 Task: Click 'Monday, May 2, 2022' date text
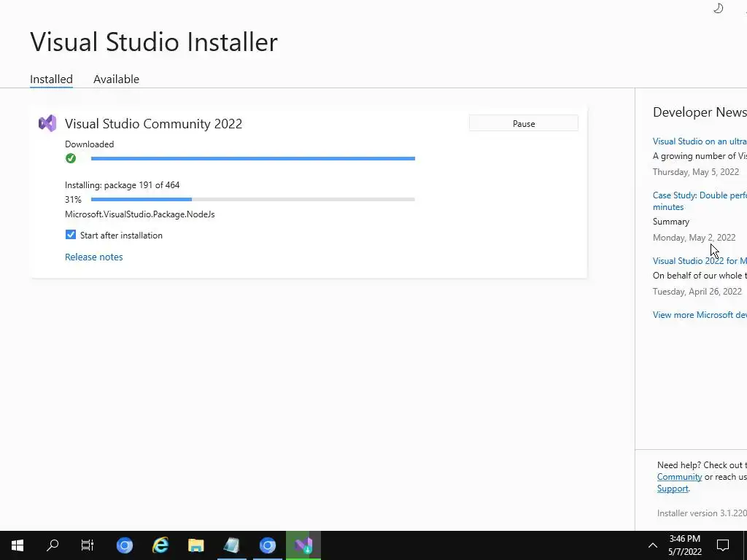694,238
